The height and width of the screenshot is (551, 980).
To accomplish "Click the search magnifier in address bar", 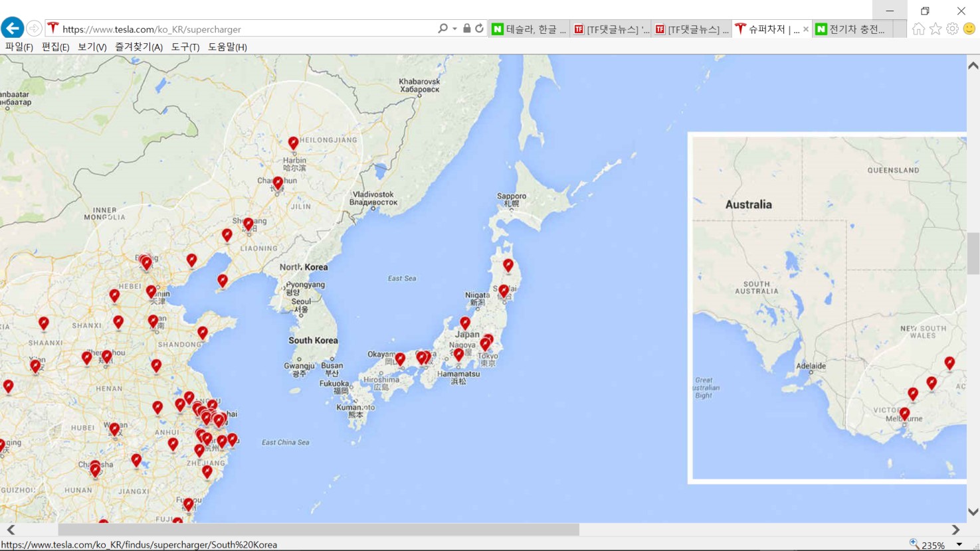I will pyautogui.click(x=442, y=29).
